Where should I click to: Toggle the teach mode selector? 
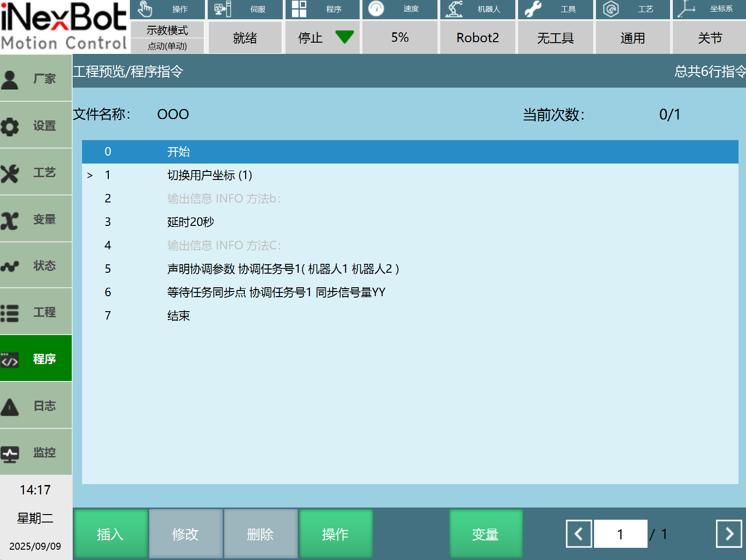[x=167, y=30]
